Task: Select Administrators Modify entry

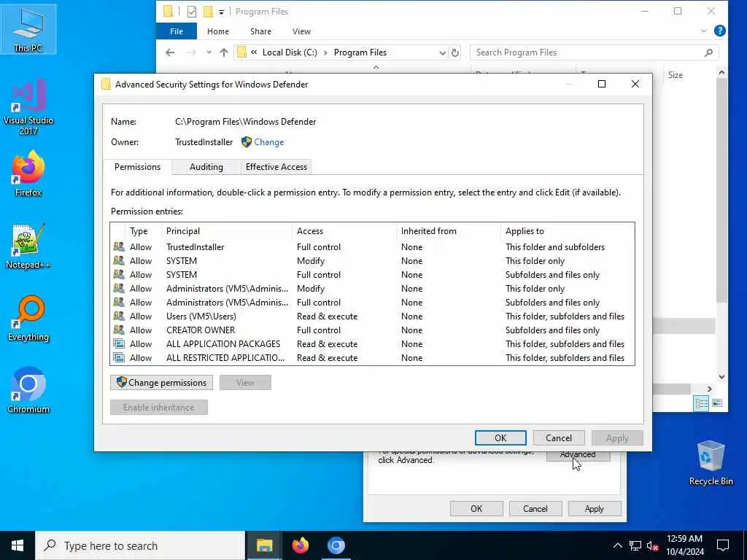Action: pos(372,289)
